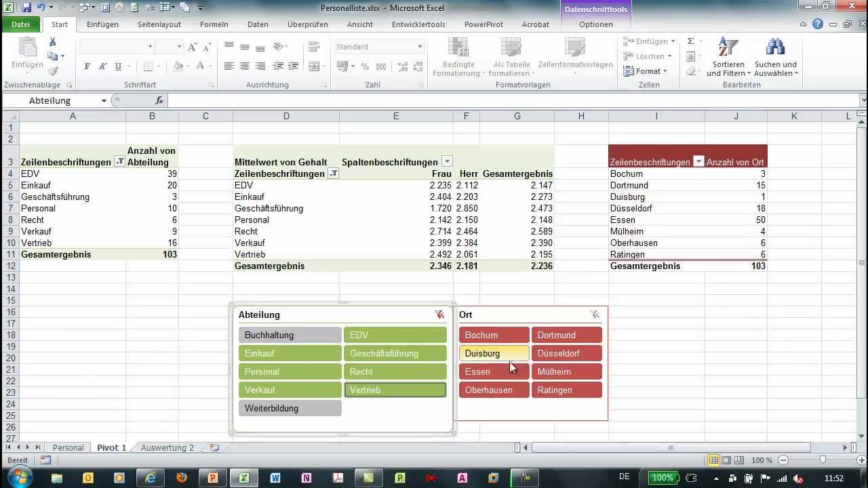Click the save icon in quick access toolbar
The height and width of the screenshot is (488, 868).
(x=26, y=7)
